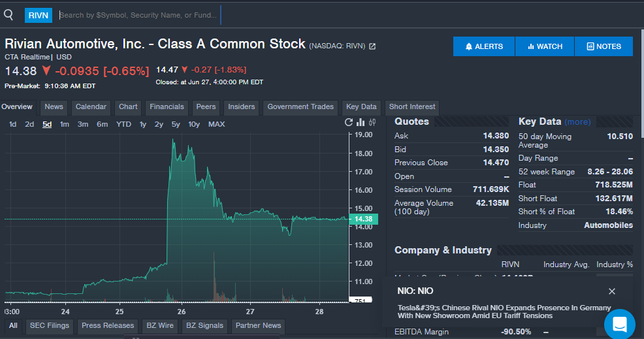Open the NOTES button
644x339 pixels.
604,46
